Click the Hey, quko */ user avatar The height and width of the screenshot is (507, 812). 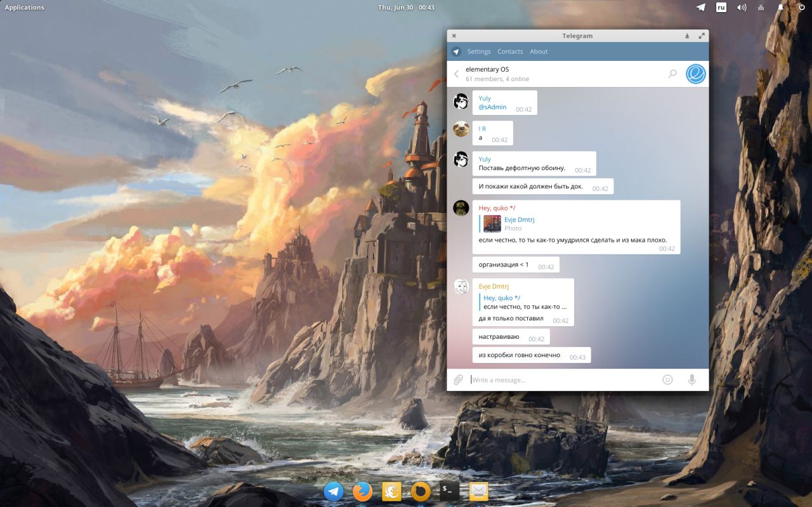[461, 208]
